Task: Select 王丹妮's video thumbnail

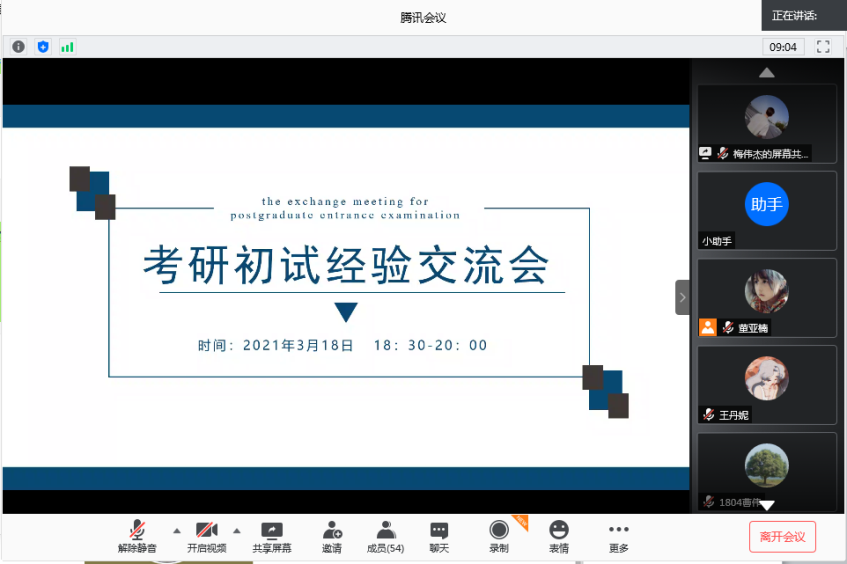Action: click(x=767, y=384)
